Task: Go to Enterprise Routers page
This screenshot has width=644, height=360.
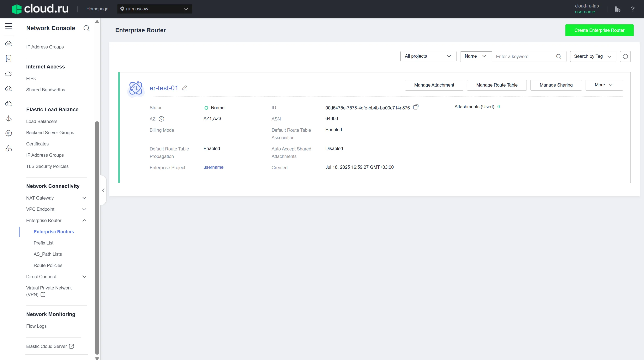Action: (54, 232)
